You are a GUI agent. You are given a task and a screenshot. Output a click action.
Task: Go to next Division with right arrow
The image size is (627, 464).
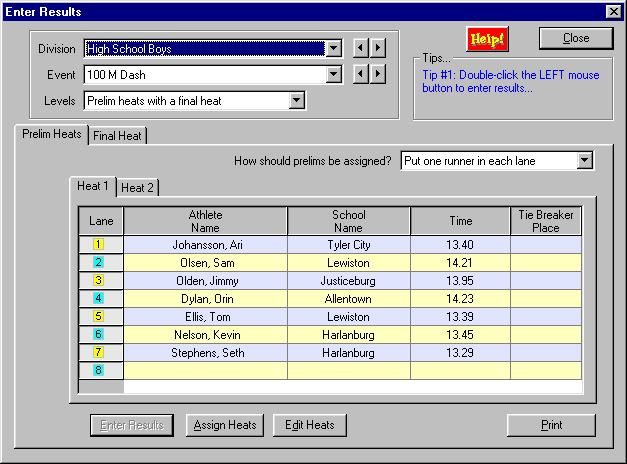378,48
